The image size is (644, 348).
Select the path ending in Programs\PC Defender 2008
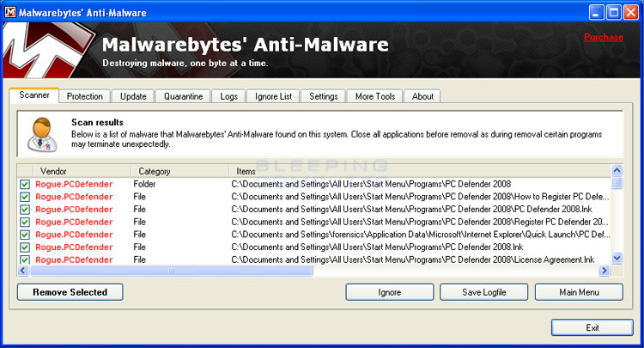point(371,184)
